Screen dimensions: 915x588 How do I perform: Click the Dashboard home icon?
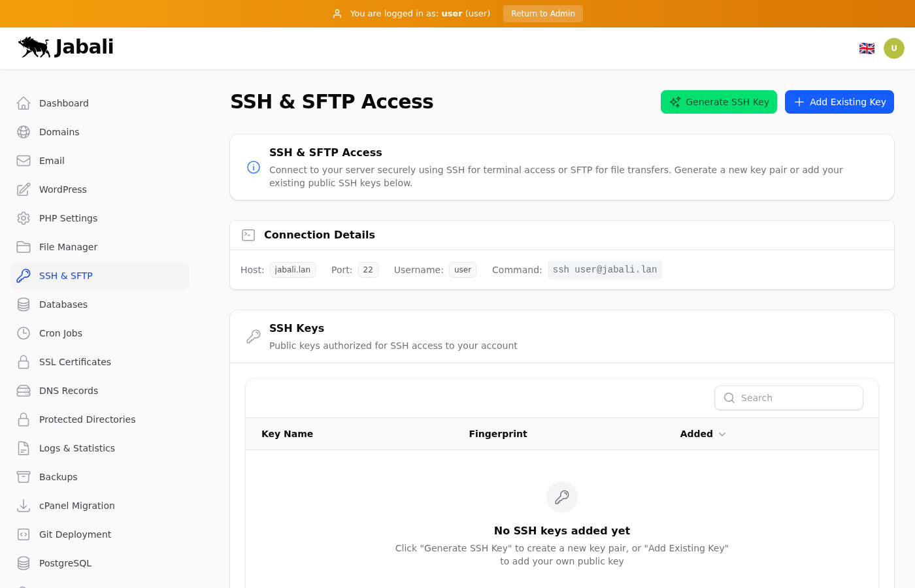[24, 103]
